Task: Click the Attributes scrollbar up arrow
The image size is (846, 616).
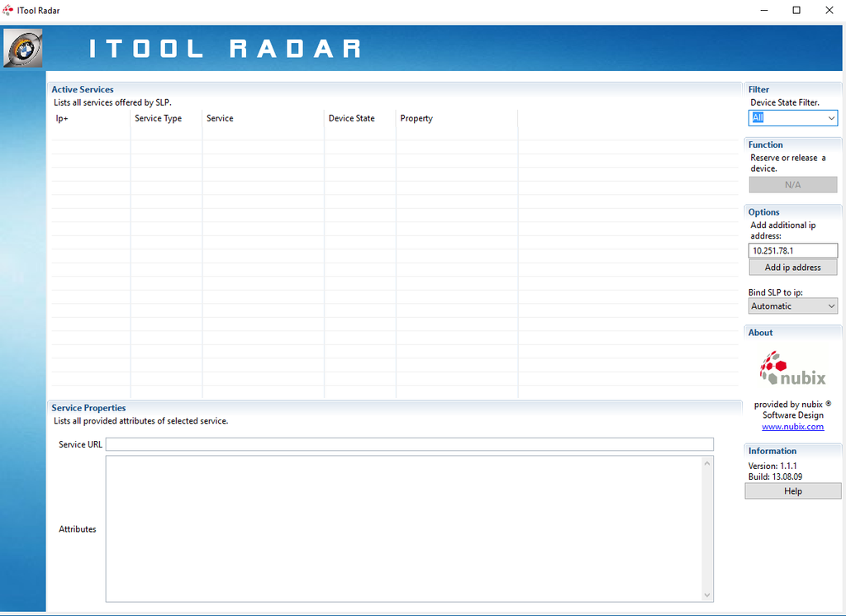Action: pyautogui.click(x=707, y=462)
